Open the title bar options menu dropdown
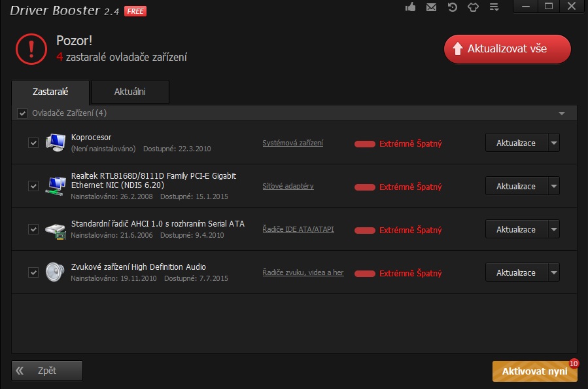Screen dimensions: 588x389 494,7
